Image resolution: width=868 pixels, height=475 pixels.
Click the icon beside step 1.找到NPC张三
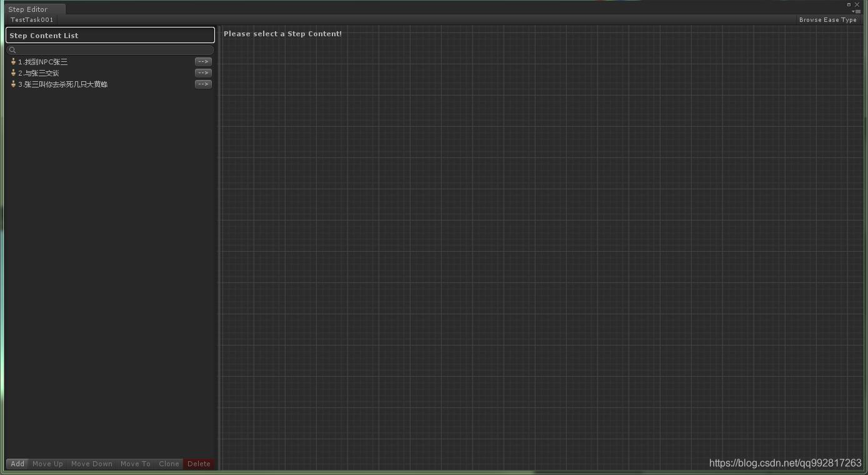click(13, 62)
